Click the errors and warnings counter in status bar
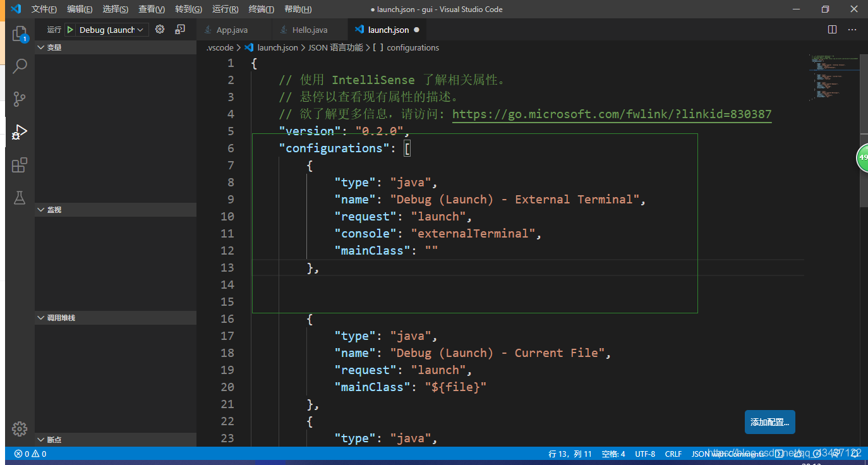The width and height of the screenshot is (868, 465). tap(30, 454)
